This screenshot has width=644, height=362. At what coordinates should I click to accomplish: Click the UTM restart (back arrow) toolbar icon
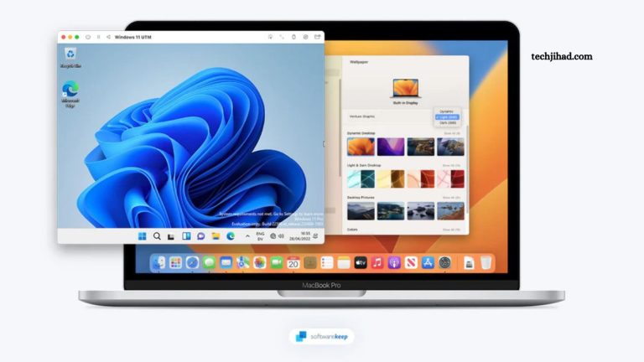coord(108,37)
